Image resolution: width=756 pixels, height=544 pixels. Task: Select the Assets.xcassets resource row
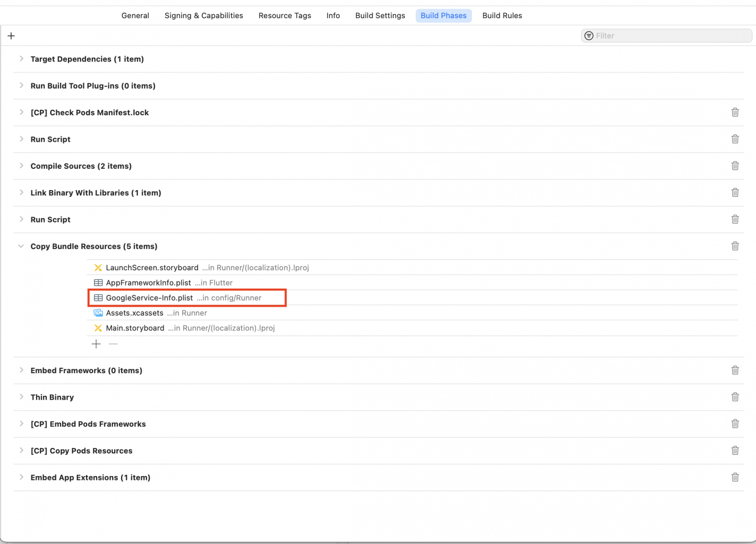[x=134, y=313]
